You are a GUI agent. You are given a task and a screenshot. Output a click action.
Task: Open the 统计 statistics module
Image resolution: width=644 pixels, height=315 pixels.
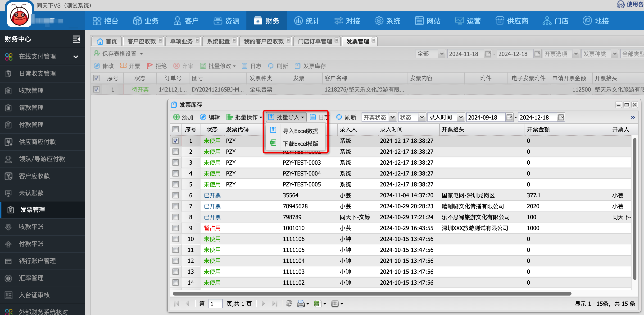click(307, 21)
